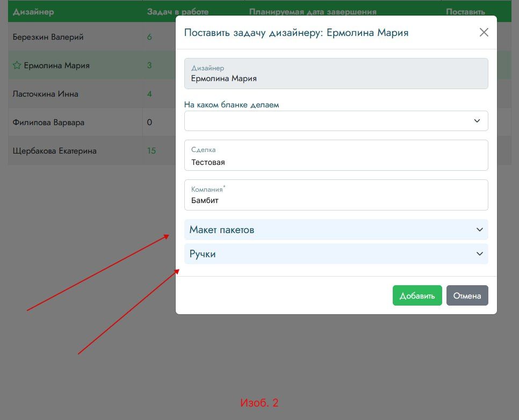Expand the 'Макет пакетов' section
The height and width of the screenshot is (420, 519).
[x=221, y=229]
